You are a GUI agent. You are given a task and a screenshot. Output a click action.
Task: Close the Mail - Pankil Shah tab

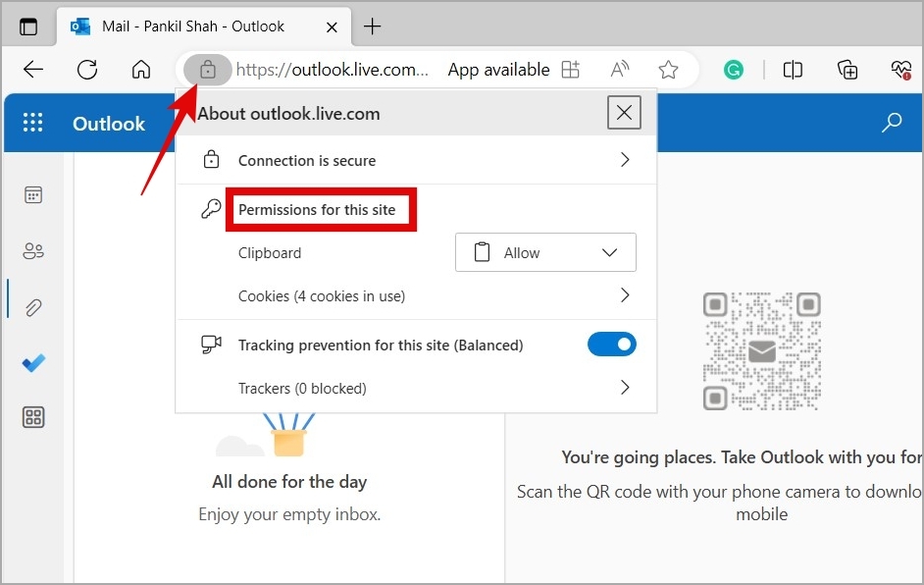[x=332, y=27]
